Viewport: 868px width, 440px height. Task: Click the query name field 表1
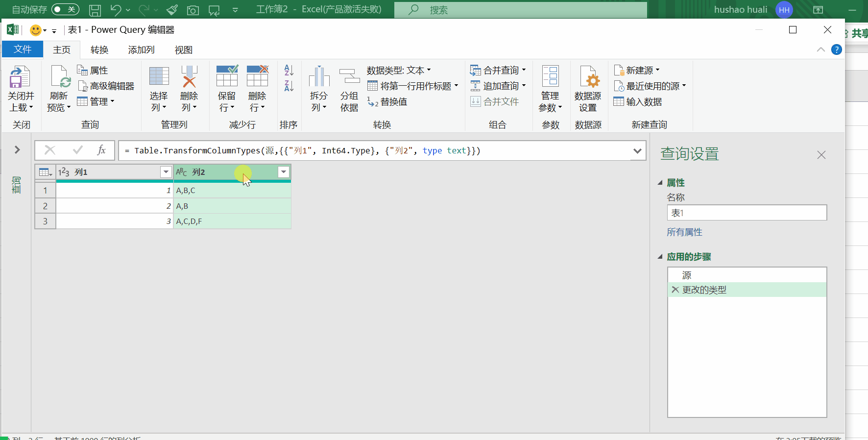(x=747, y=213)
